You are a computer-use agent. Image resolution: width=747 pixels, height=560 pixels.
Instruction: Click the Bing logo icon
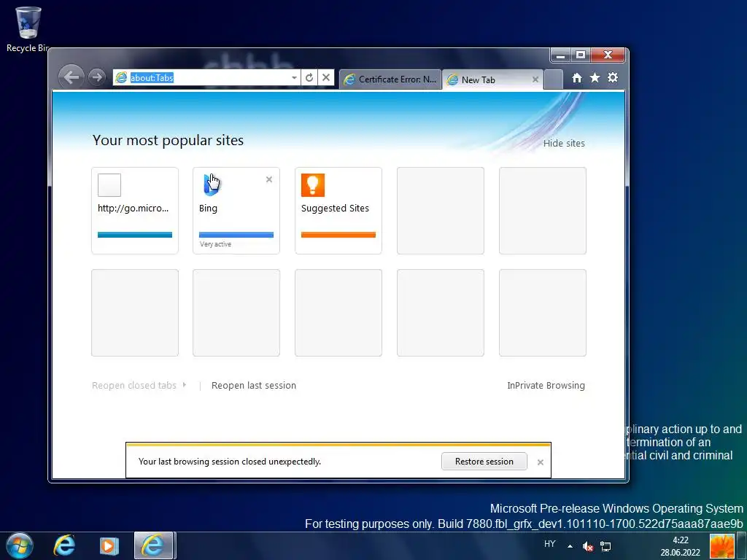tap(211, 184)
